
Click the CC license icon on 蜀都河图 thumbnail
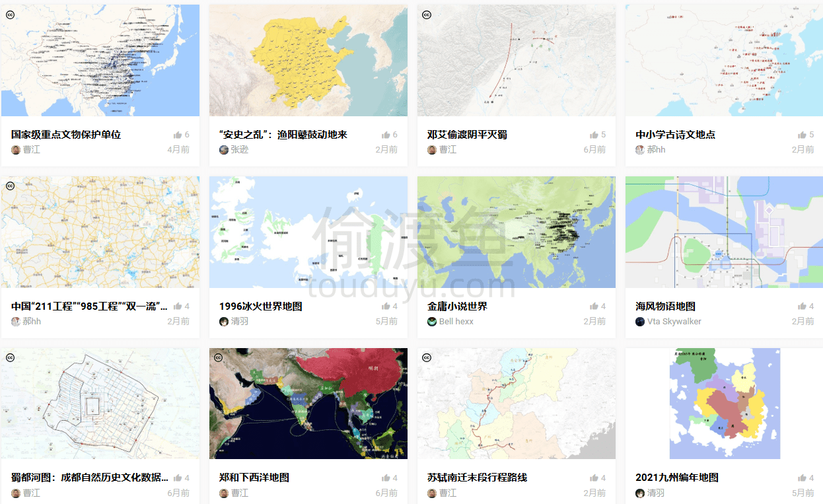tap(11, 357)
